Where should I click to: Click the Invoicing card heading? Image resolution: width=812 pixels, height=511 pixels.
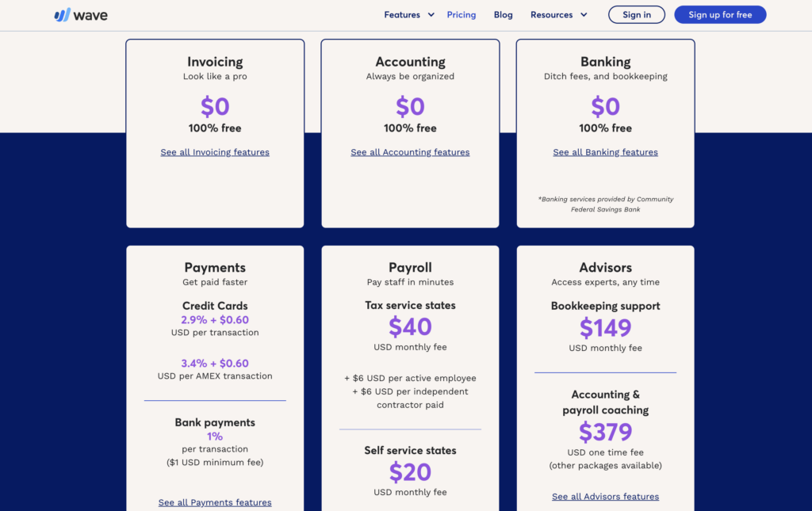pos(215,62)
